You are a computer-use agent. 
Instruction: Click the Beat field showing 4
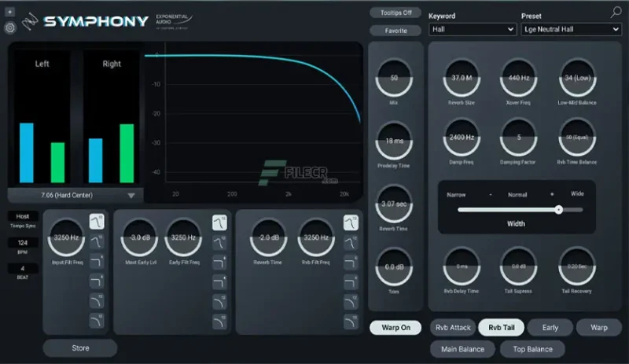coord(23,269)
